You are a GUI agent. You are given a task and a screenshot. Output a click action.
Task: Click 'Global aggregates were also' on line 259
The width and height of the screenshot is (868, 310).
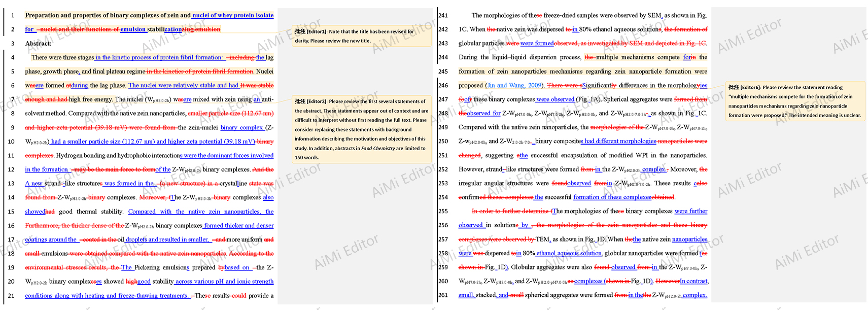point(551,267)
